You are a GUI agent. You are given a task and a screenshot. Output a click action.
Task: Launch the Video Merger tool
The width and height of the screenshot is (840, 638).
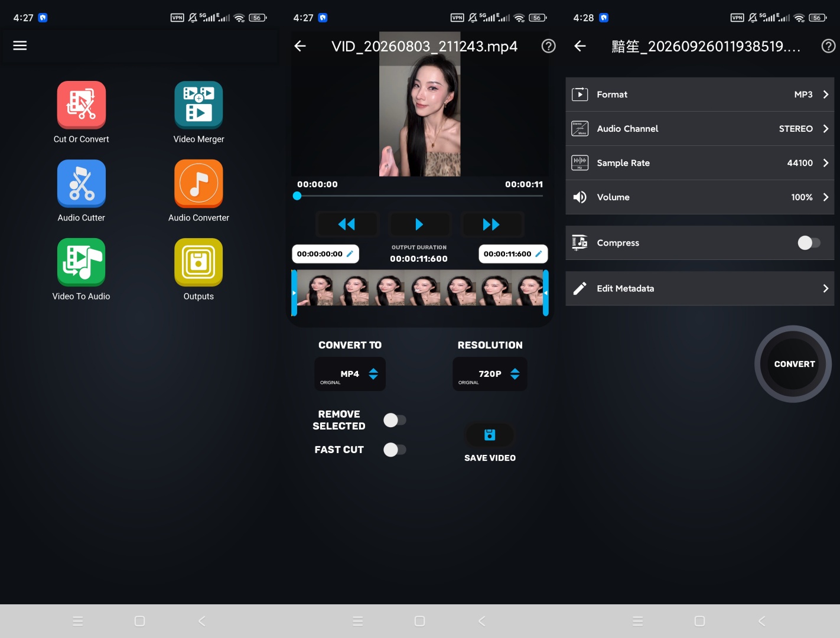coord(198,105)
